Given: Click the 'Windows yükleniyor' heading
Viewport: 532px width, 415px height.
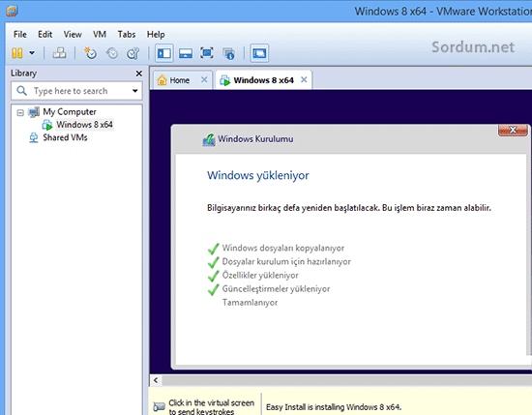Looking at the screenshot, I should click(258, 176).
